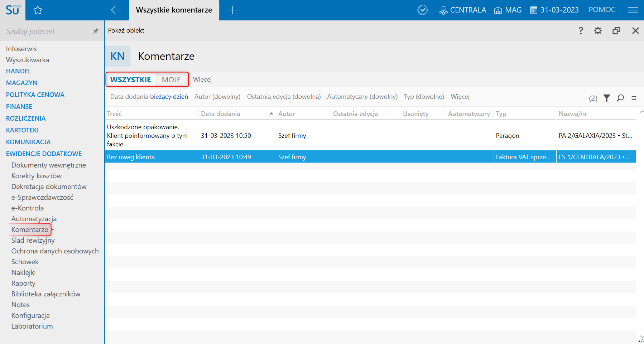
Task: Open Ostatnia edycja (dowolna) filter
Action: 284,97
